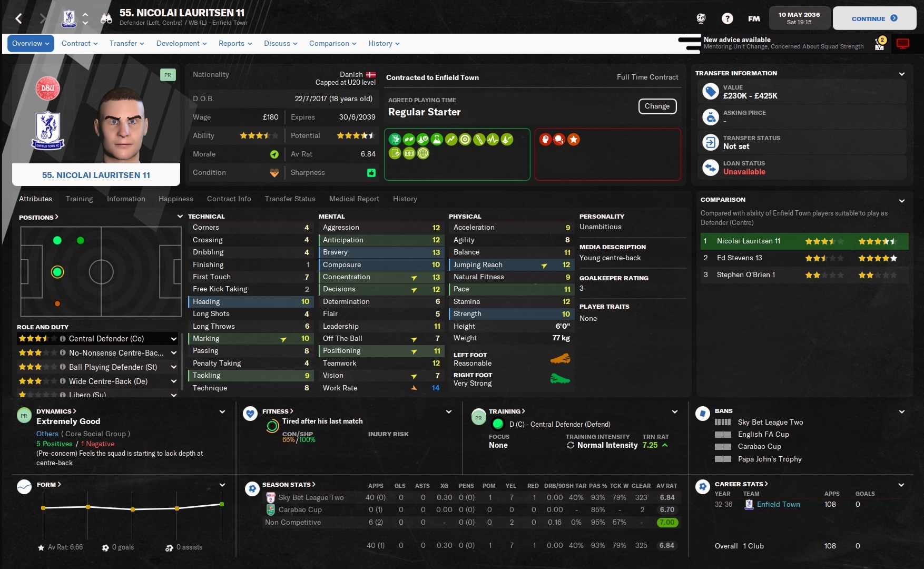Open the Season Stats heading link
Viewport: 924px width, 569px height.
289,485
